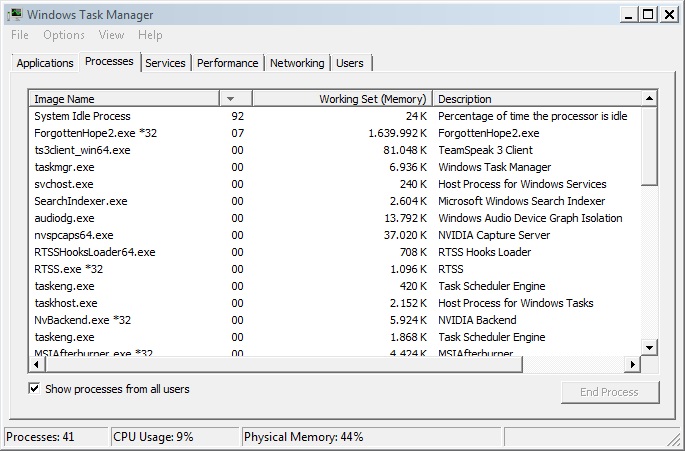Select the ForgottenHope2.exe *32 process row

pos(82,133)
